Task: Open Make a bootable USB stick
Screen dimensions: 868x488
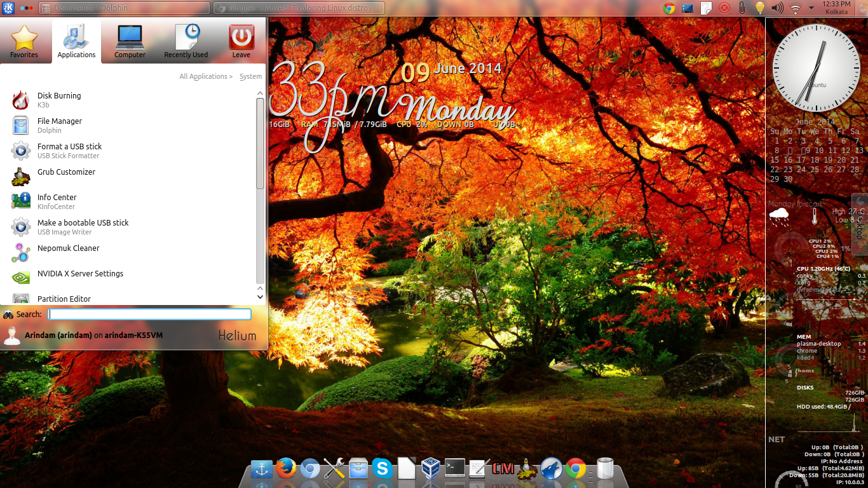Action: [x=132, y=227]
